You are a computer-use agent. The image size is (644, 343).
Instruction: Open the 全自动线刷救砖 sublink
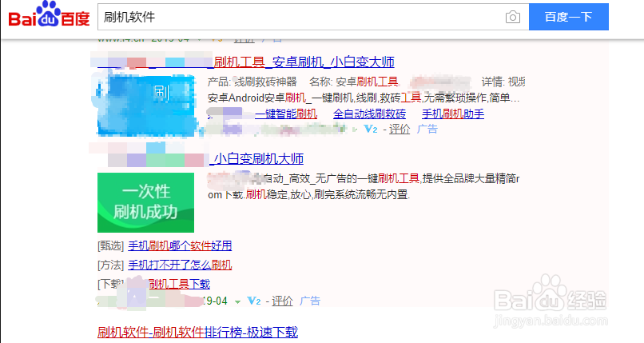point(369,114)
